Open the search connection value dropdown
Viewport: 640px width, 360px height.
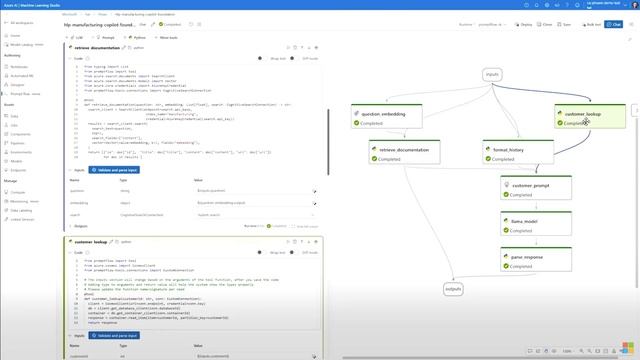256,215
